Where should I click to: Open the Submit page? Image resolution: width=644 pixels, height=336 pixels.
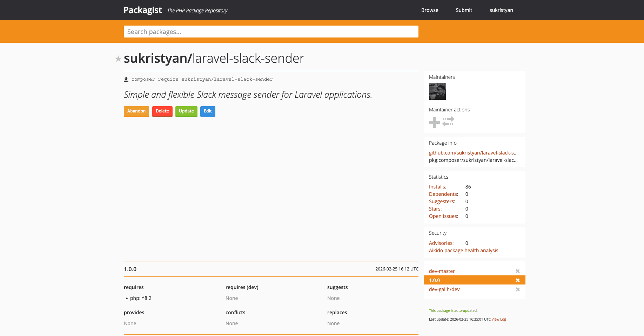click(x=464, y=10)
